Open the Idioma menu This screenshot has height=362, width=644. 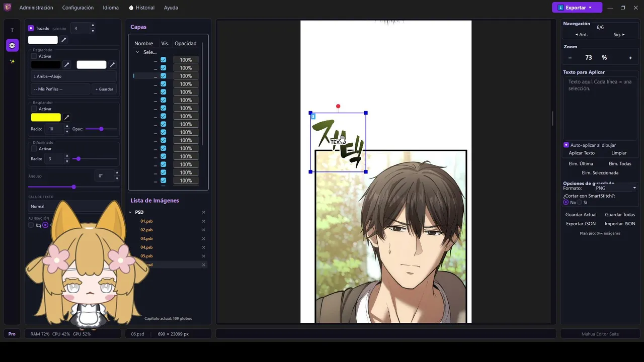point(111,8)
